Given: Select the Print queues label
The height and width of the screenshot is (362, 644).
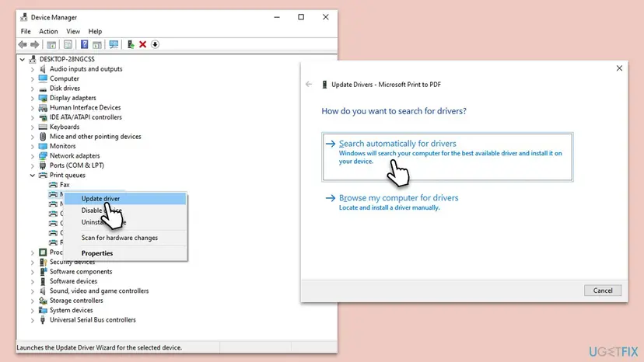Looking at the screenshot, I should (68, 176).
